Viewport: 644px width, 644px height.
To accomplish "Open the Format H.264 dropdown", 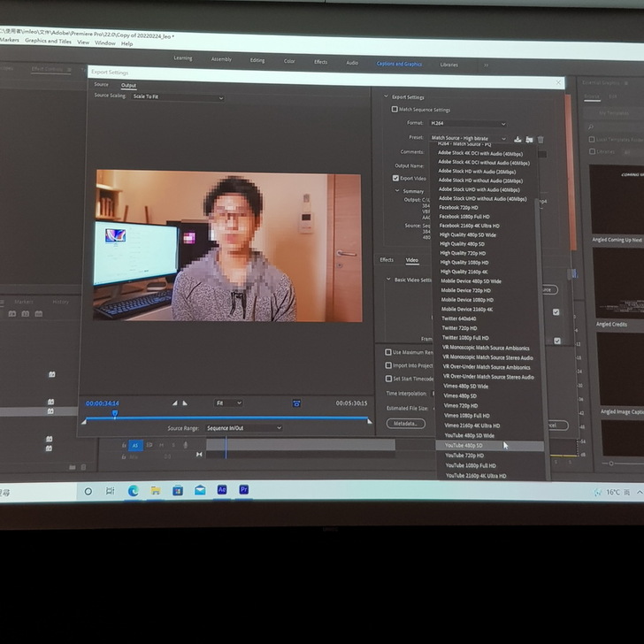I will 467,123.
